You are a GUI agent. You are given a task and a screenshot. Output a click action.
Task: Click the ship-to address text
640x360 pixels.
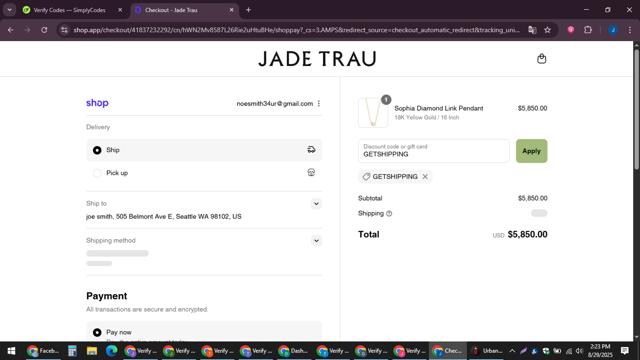(164, 217)
